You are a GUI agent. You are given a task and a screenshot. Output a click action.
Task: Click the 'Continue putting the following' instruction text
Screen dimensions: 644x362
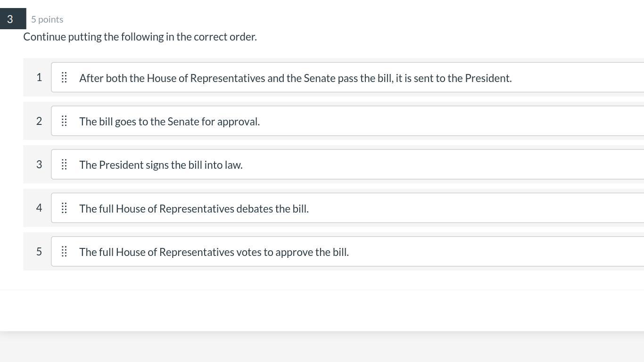pyautogui.click(x=140, y=37)
